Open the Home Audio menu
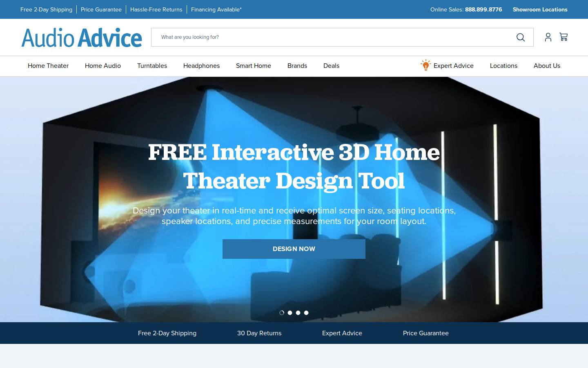 (103, 66)
